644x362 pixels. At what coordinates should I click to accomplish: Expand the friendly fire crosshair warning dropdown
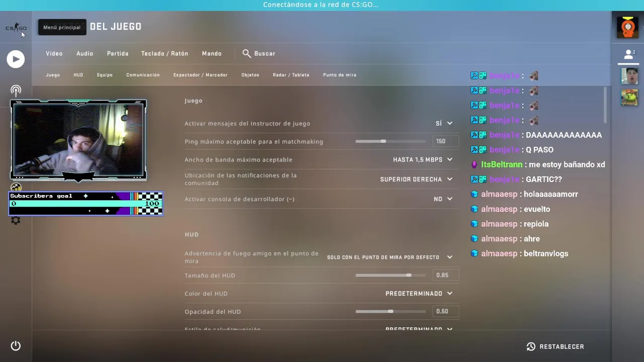pos(390,257)
